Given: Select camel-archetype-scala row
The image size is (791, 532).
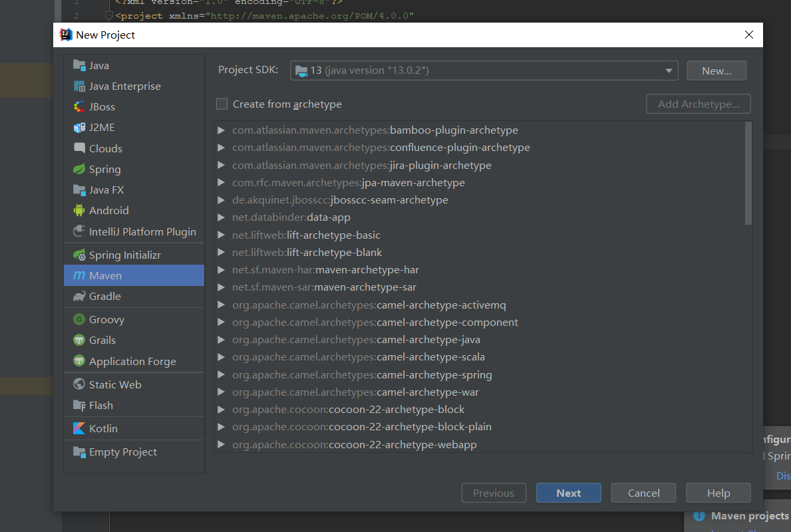Looking at the screenshot, I should pos(479,357).
